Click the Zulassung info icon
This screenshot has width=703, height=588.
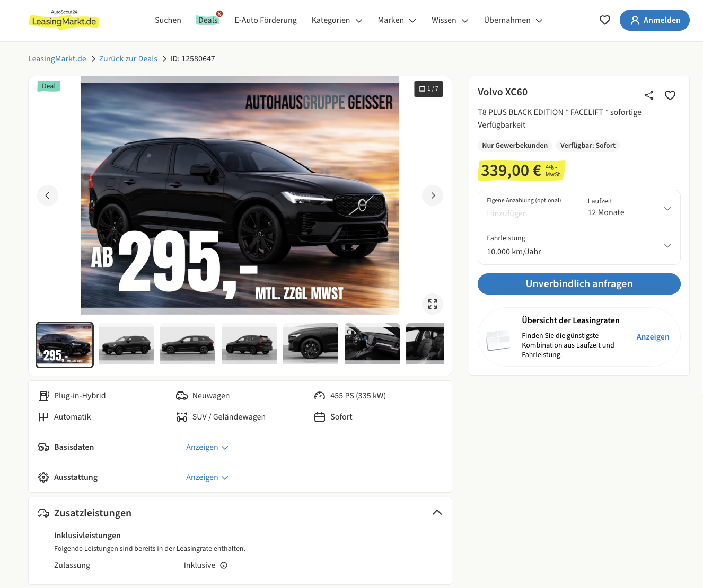click(224, 565)
